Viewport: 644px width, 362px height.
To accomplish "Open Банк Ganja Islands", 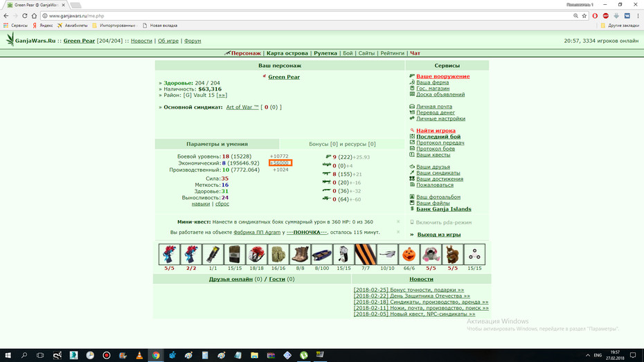I will point(444,209).
